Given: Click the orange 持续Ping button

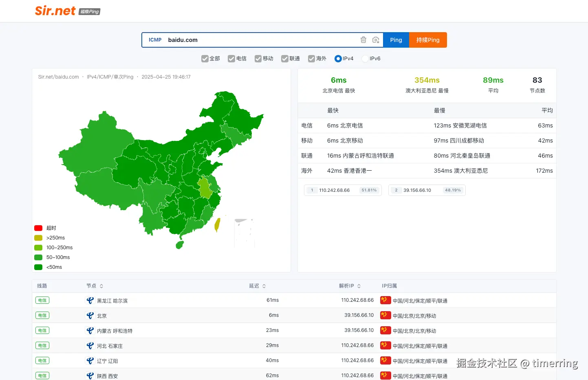Looking at the screenshot, I should click(428, 40).
